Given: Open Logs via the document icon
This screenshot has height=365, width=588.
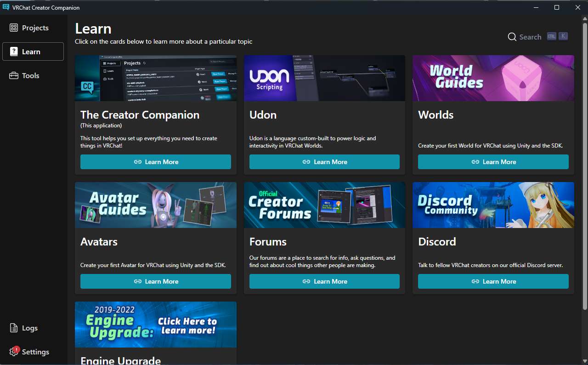Looking at the screenshot, I should coord(13,328).
